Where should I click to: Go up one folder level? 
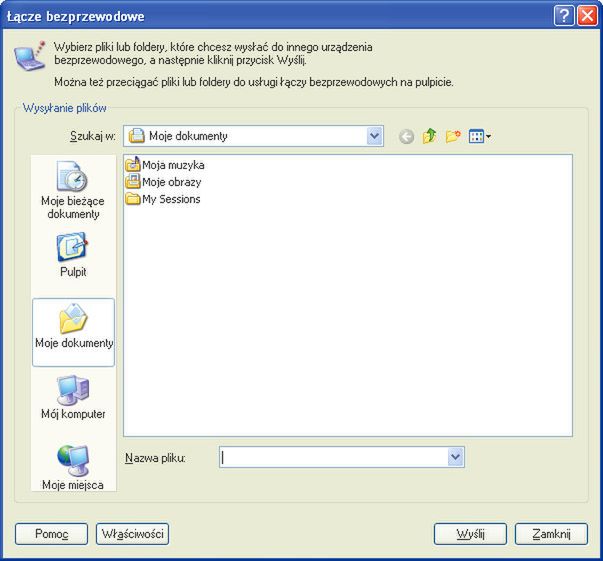pyautogui.click(x=430, y=136)
